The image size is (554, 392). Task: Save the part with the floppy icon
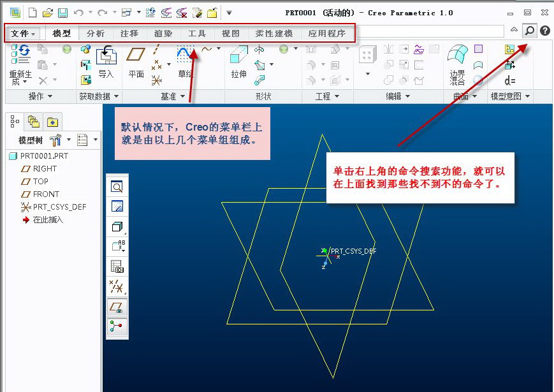[62, 13]
